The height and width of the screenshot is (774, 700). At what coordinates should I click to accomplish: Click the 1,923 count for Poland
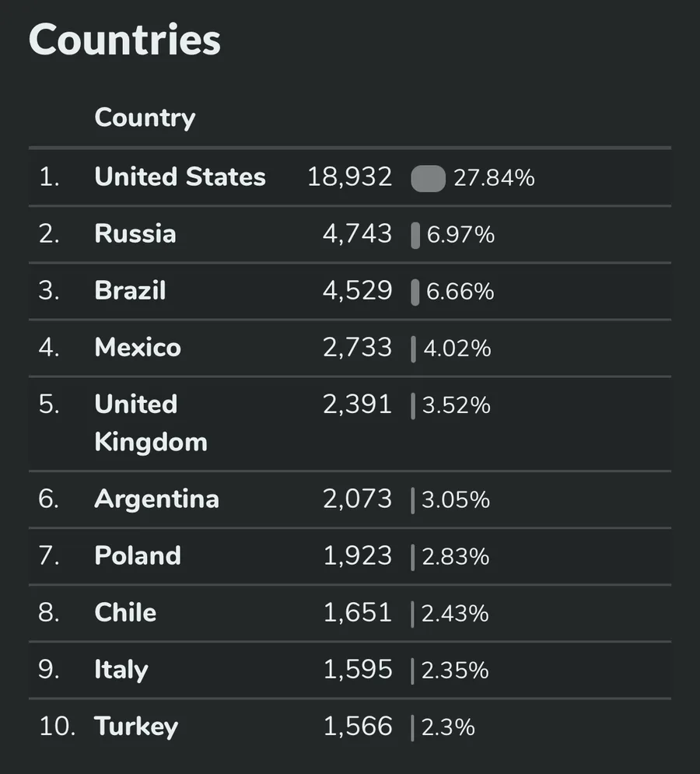(358, 556)
